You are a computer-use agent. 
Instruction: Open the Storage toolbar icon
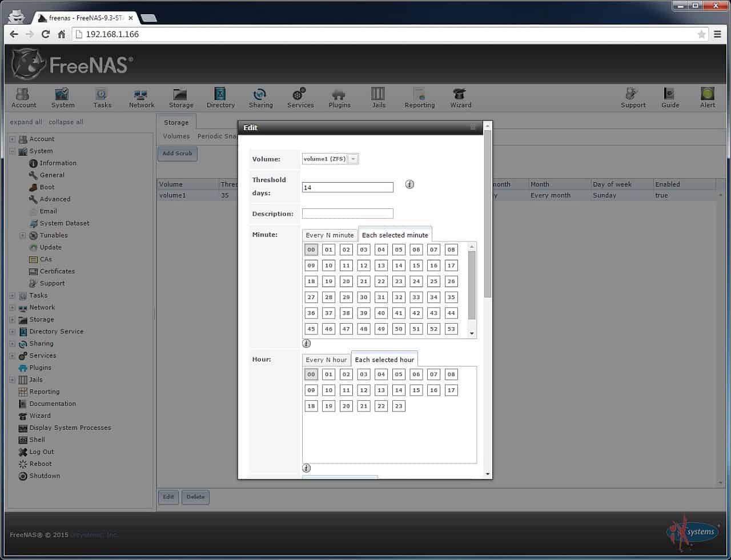[180, 98]
